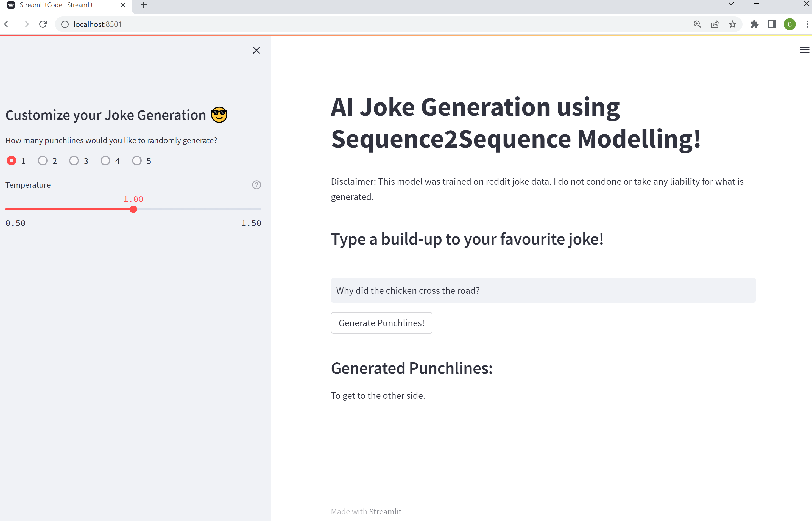Image resolution: width=812 pixels, height=521 pixels.
Task: Open the browser tab search chevron
Action: (731, 4)
